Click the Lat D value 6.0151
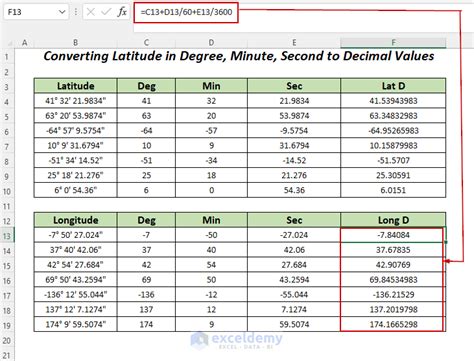 (x=393, y=190)
